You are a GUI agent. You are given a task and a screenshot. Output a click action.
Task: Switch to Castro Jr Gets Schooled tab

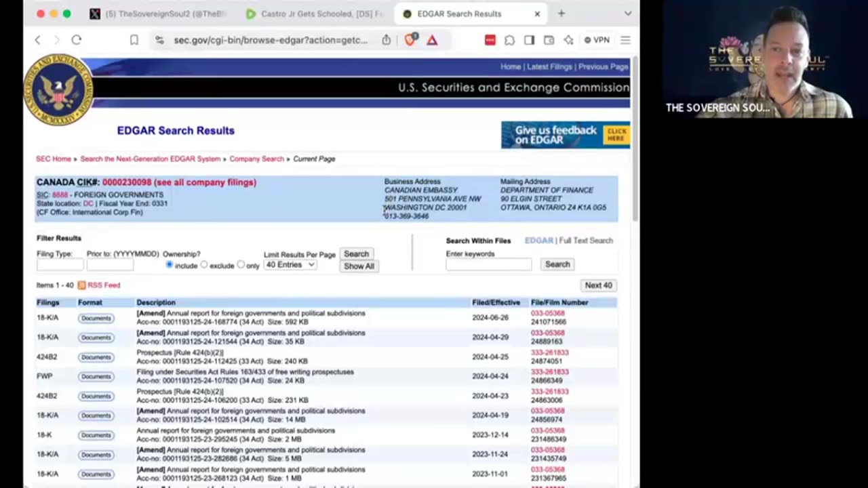[315, 14]
